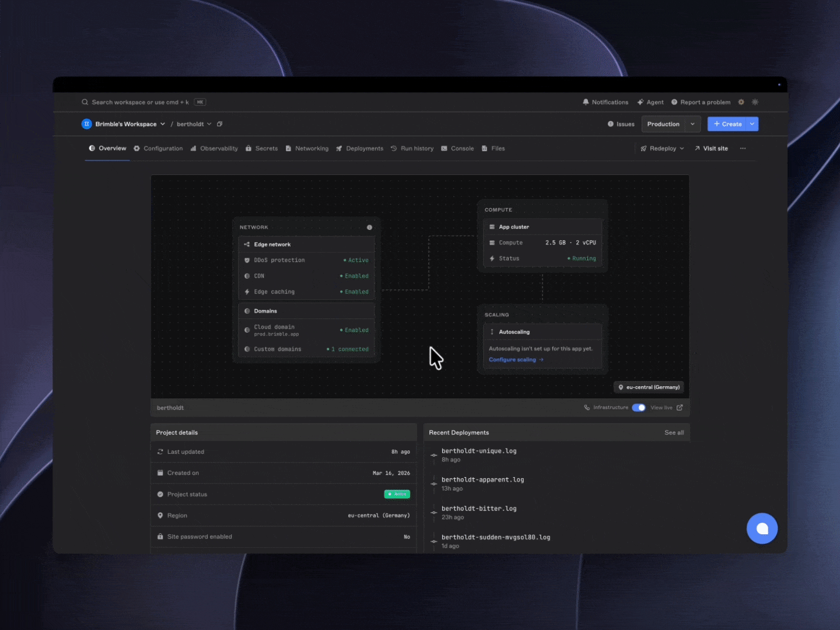Toggle the Infrastructure switch
The width and height of the screenshot is (840, 630).
[x=639, y=408]
